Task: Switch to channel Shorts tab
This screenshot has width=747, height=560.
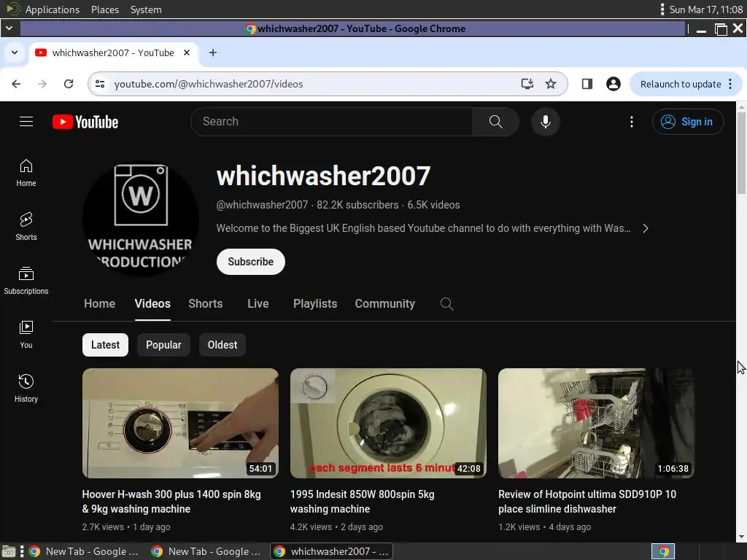Action: pos(205,304)
